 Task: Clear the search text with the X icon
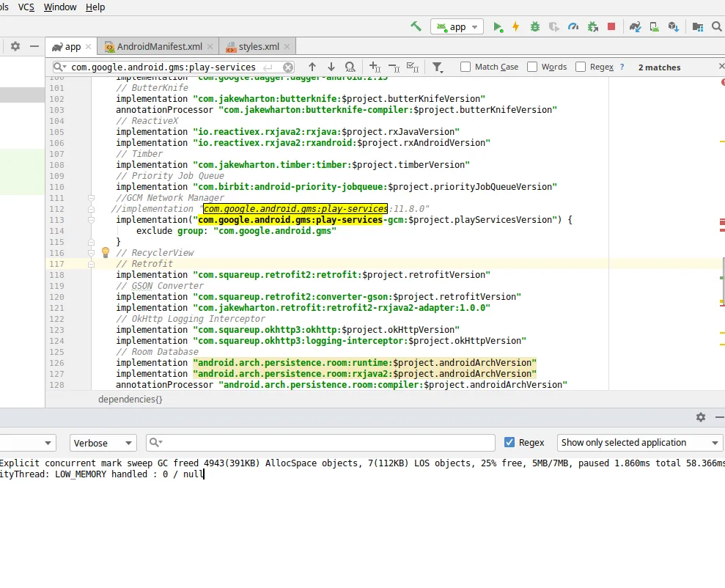point(288,67)
